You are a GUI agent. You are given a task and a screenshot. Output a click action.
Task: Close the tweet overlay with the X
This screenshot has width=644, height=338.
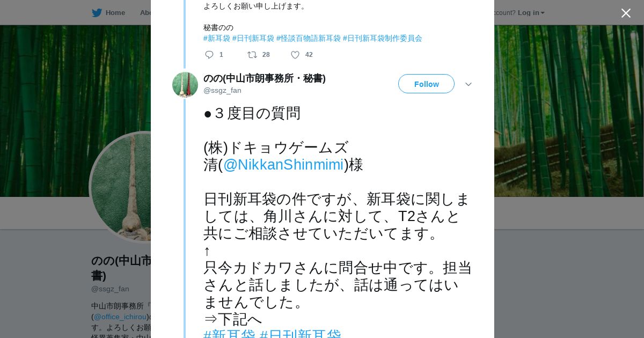626,13
